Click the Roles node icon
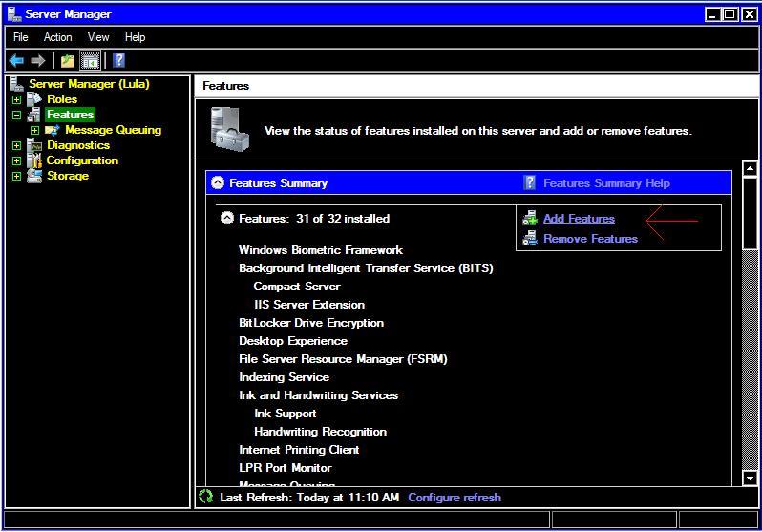Viewport: 762px width, 532px height. click(x=34, y=99)
